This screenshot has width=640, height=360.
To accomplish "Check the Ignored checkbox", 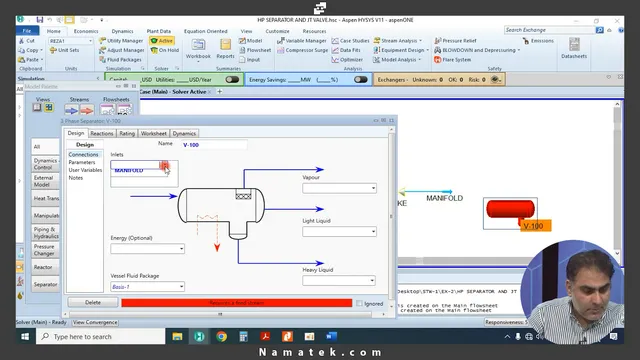I will coord(359,303).
